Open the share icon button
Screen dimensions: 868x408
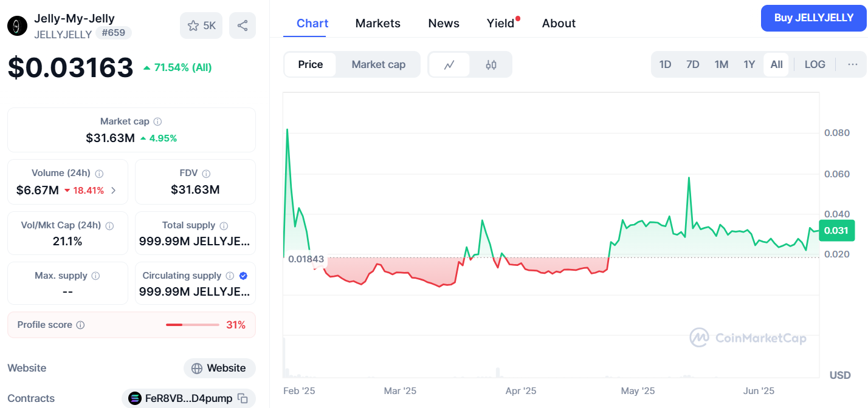[x=243, y=25]
